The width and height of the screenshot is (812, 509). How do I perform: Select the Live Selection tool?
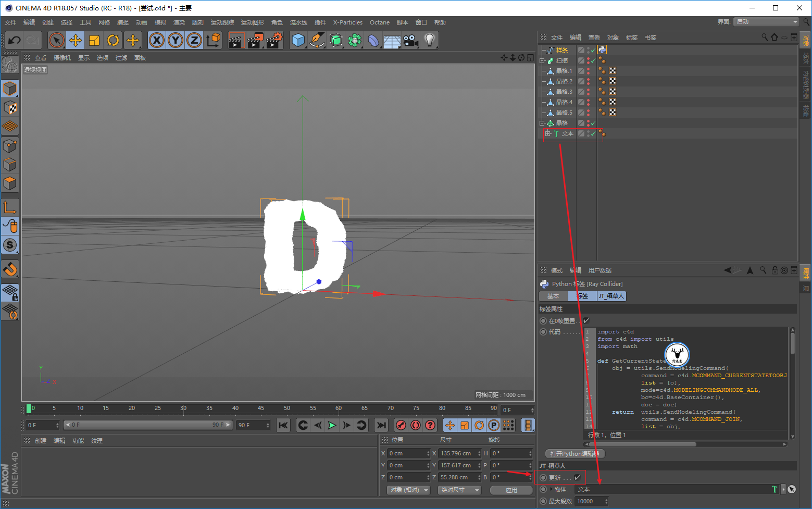tap(57, 40)
